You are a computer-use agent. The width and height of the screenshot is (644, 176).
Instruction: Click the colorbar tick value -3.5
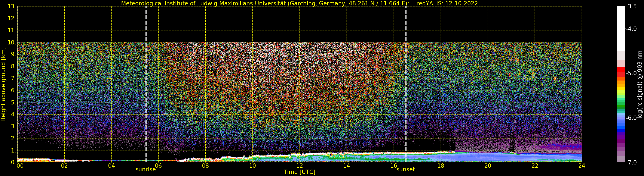(631, 6)
